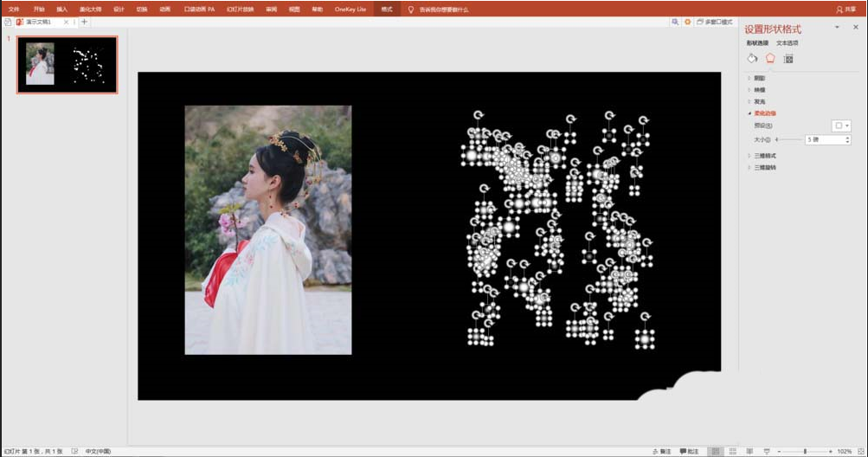Image resolution: width=868 pixels, height=457 pixels.
Task: Close the 演示文稿1 document tab
Action: [x=66, y=23]
